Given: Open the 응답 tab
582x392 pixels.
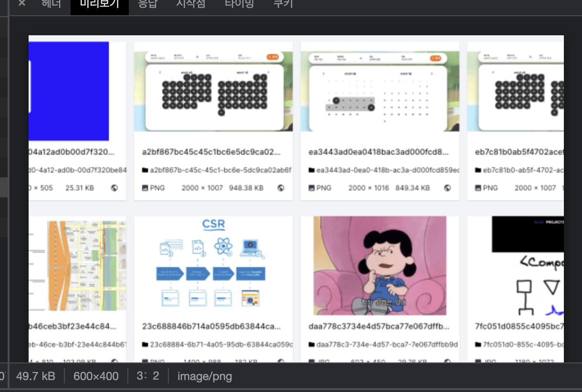Looking at the screenshot, I should click(147, 4).
